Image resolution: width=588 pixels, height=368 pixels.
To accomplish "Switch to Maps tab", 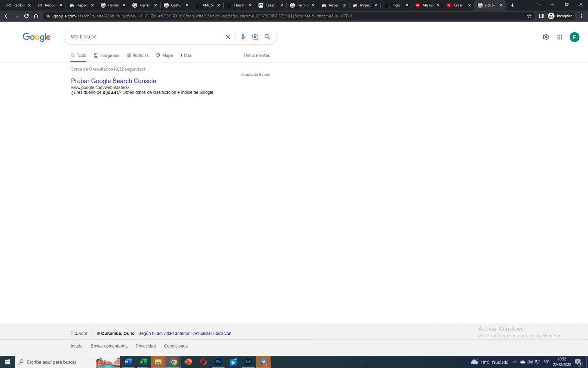I will pos(164,55).
